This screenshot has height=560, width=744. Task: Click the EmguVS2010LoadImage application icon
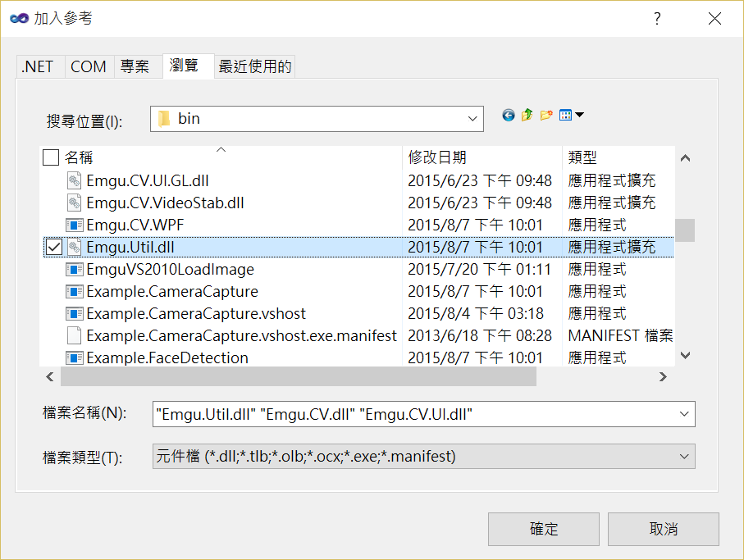click(74, 269)
